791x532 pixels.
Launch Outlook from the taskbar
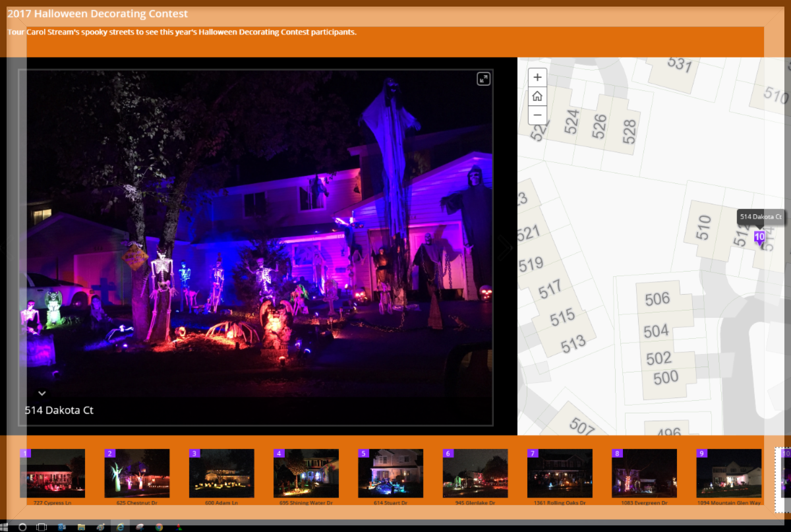point(61,527)
